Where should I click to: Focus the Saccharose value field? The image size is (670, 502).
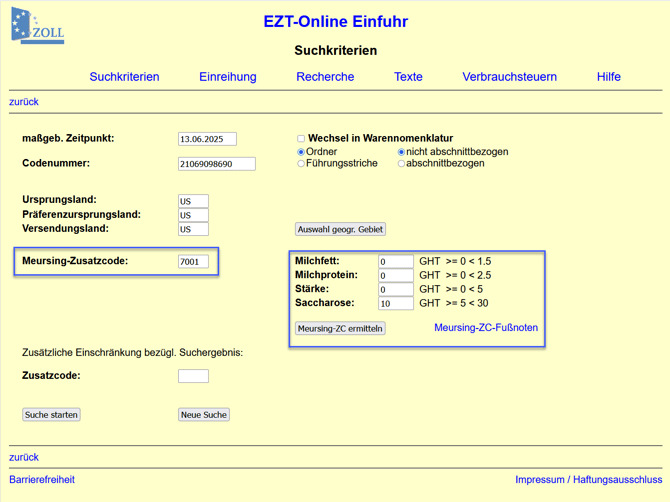(x=396, y=303)
